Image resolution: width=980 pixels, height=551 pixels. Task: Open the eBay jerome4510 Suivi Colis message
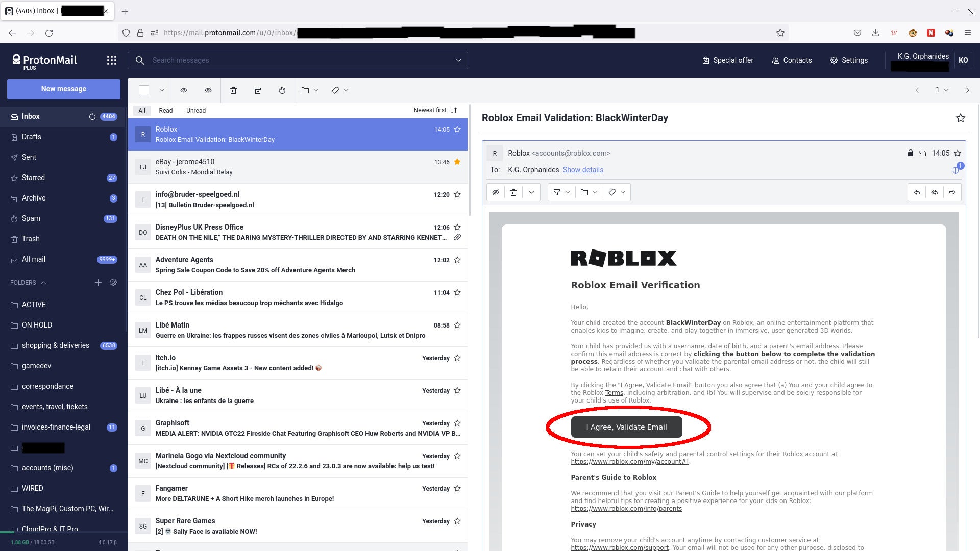coord(298,167)
